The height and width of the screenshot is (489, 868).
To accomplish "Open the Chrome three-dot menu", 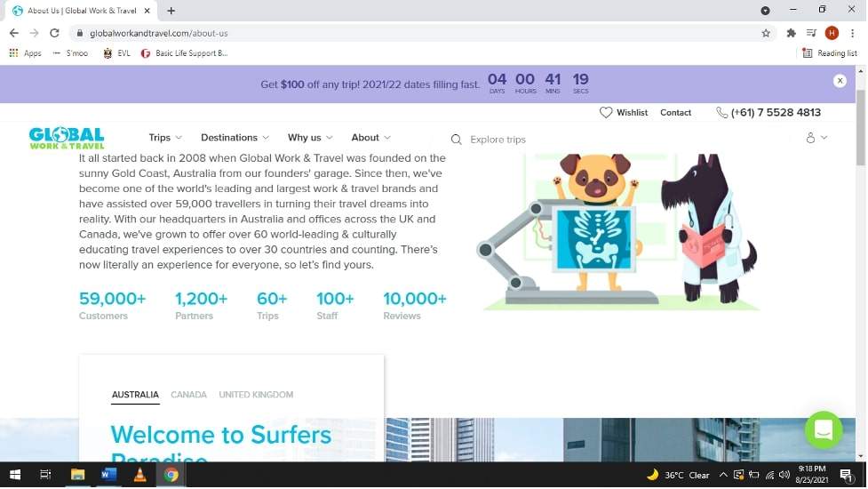I will [x=853, y=33].
